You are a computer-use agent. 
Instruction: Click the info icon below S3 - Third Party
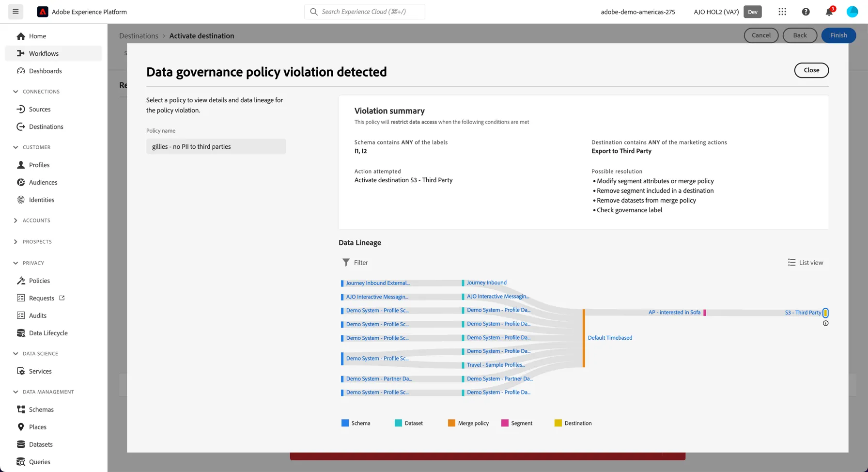825,323
